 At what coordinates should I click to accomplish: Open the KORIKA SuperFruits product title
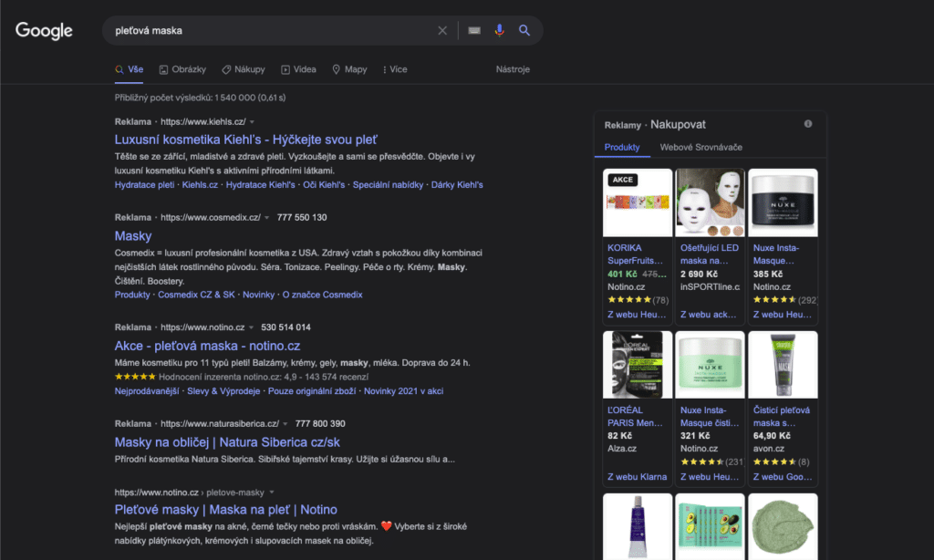point(635,254)
